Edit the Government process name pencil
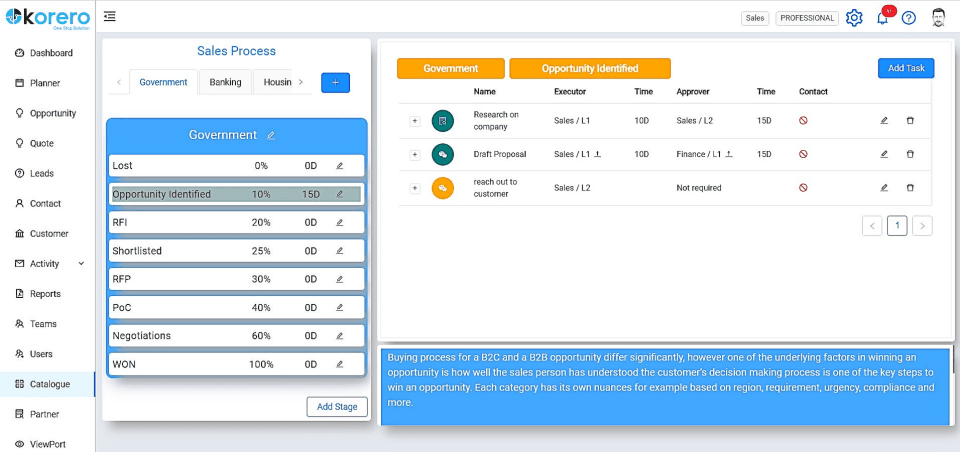The height and width of the screenshot is (452, 960). [271, 135]
